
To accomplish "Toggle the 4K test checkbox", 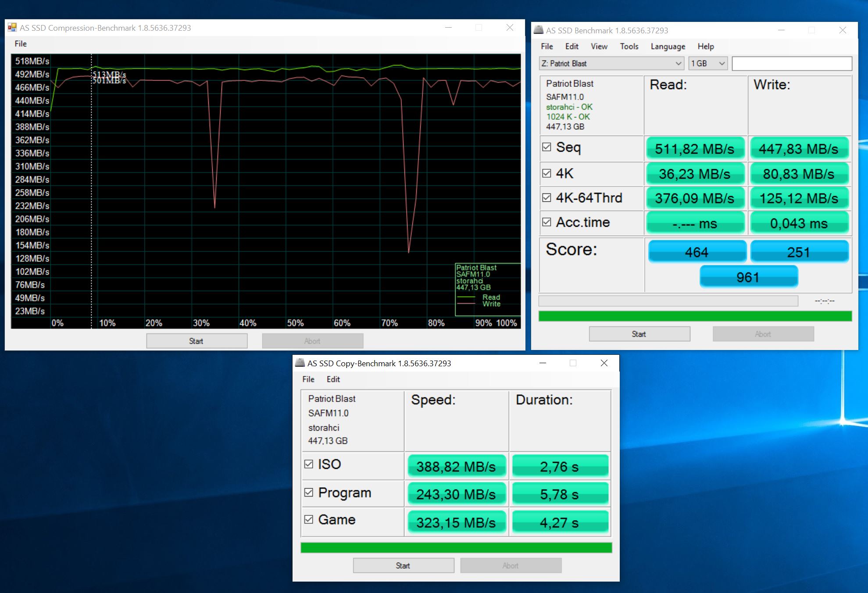I will click(547, 173).
